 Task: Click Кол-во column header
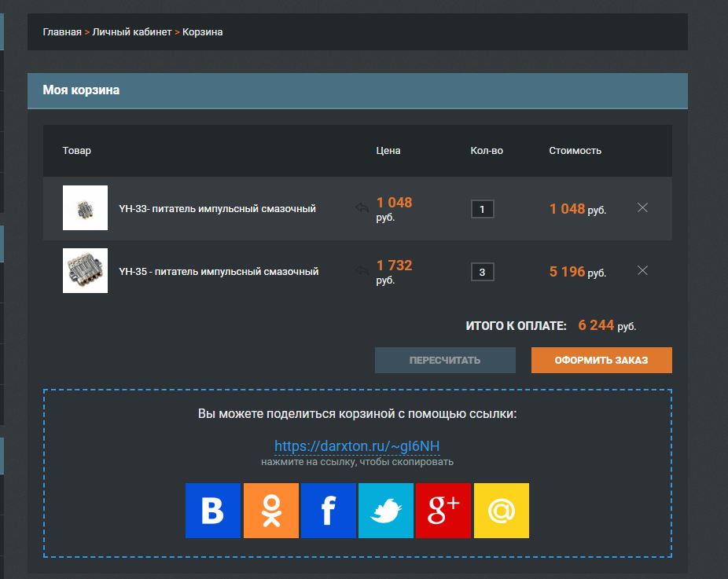[487, 151]
